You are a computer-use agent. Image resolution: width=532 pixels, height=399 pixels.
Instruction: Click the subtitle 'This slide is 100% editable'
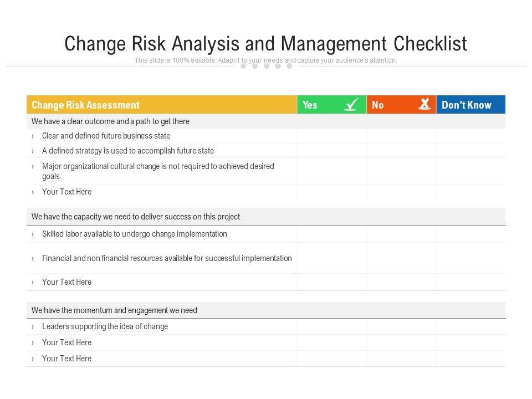265,60
